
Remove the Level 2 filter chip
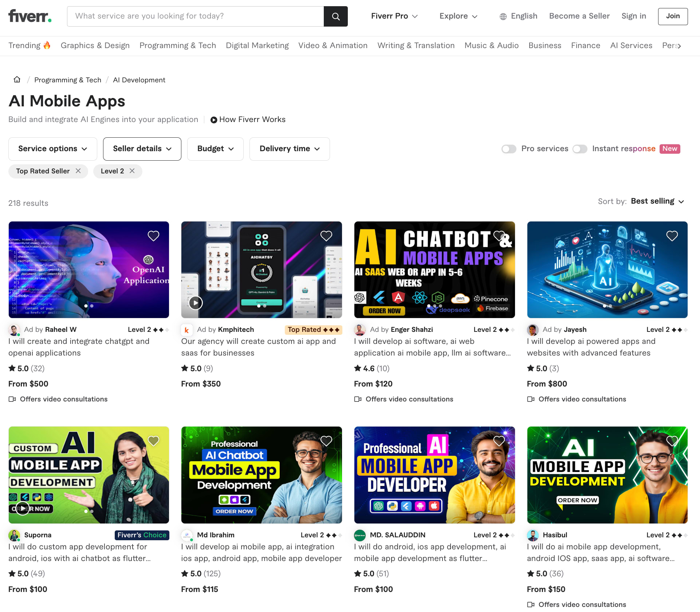(132, 171)
